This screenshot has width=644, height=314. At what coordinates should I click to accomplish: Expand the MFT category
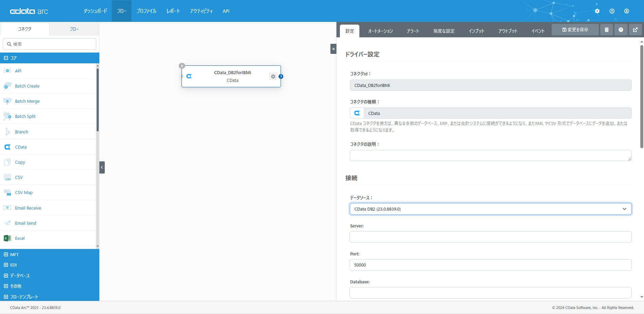tap(50, 254)
